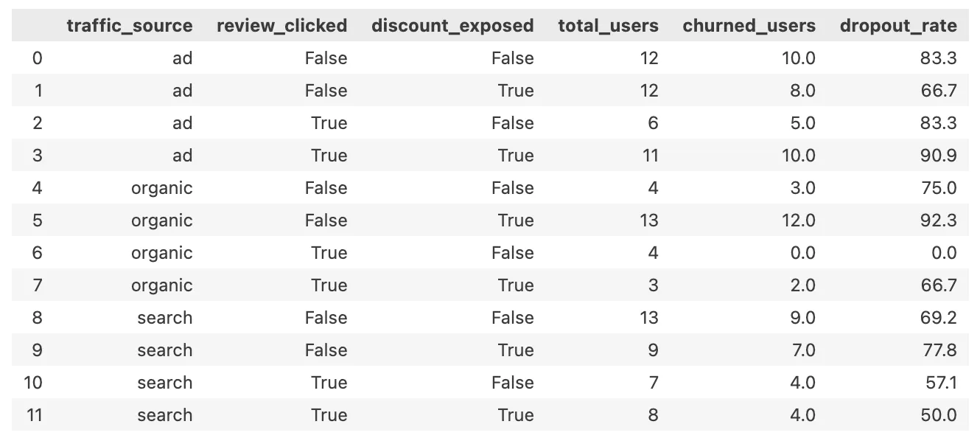
Task: Click the discount_exposed column header
Action: [452, 26]
